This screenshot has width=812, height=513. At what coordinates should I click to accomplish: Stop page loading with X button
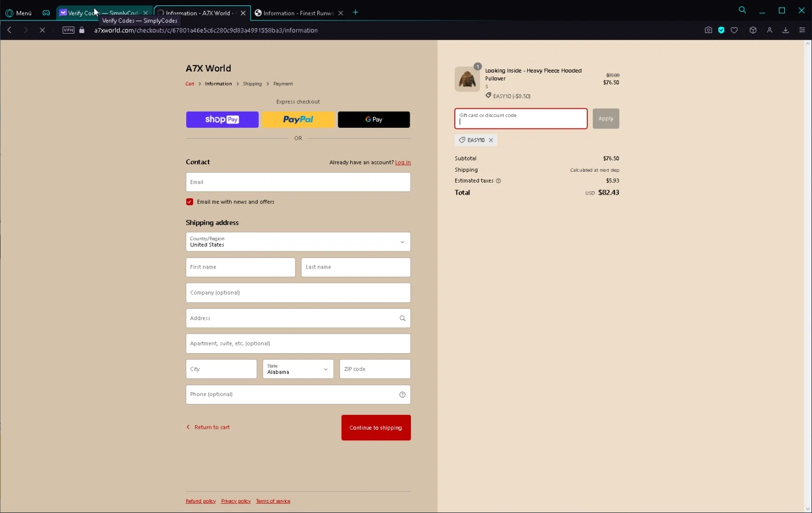42,30
